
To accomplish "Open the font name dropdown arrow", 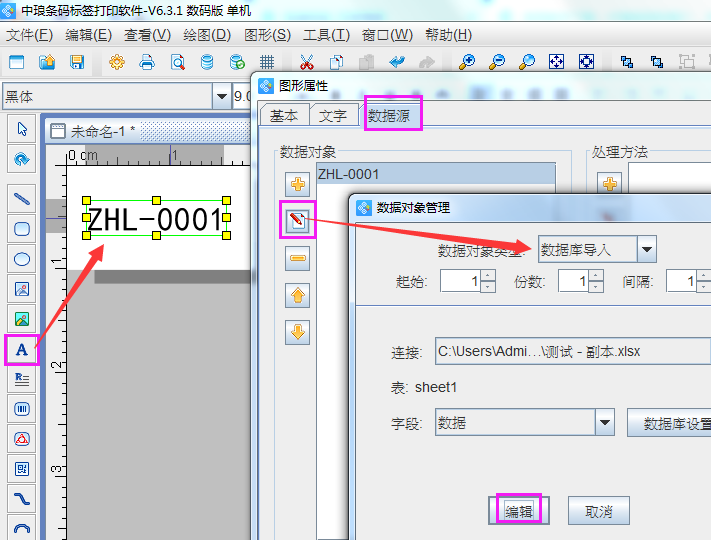I will tap(222, 96).
